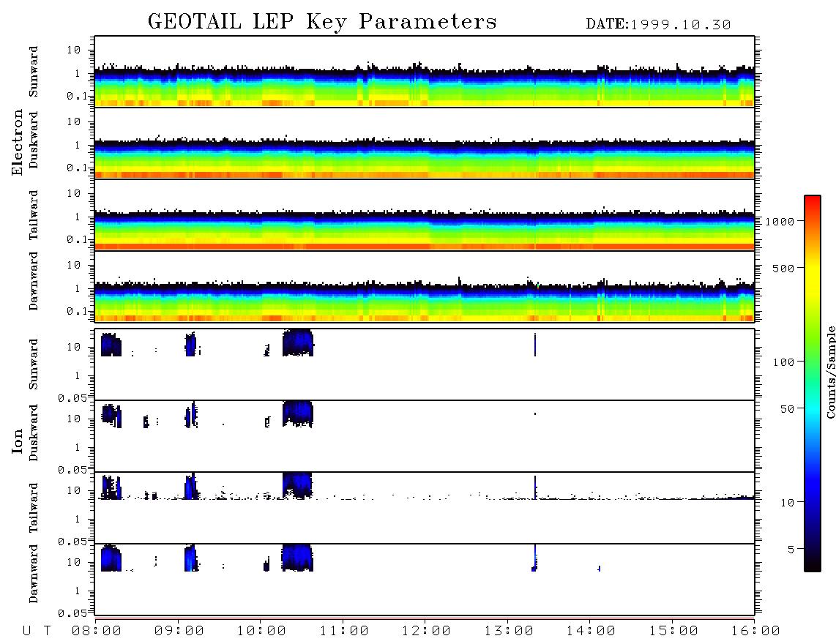
Task: Click the 10:30 ion burst in Ion Duskward panel
Action: tap(297, 414)
